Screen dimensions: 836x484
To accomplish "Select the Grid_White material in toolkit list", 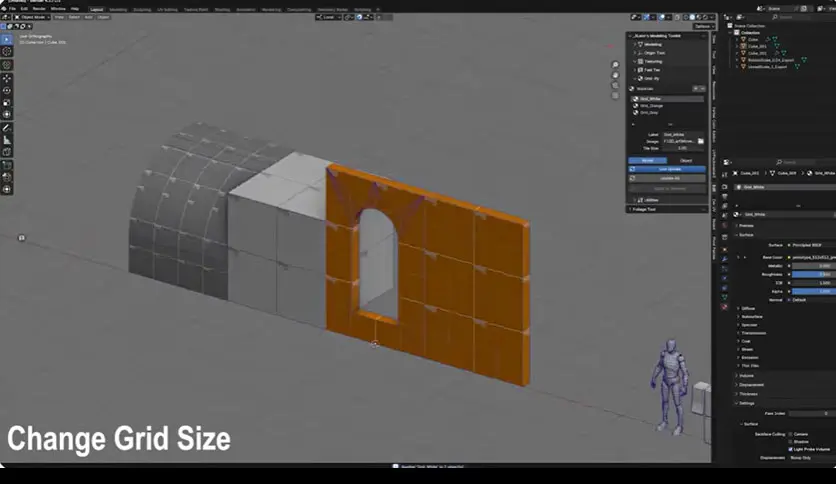I will click(667, 99).
